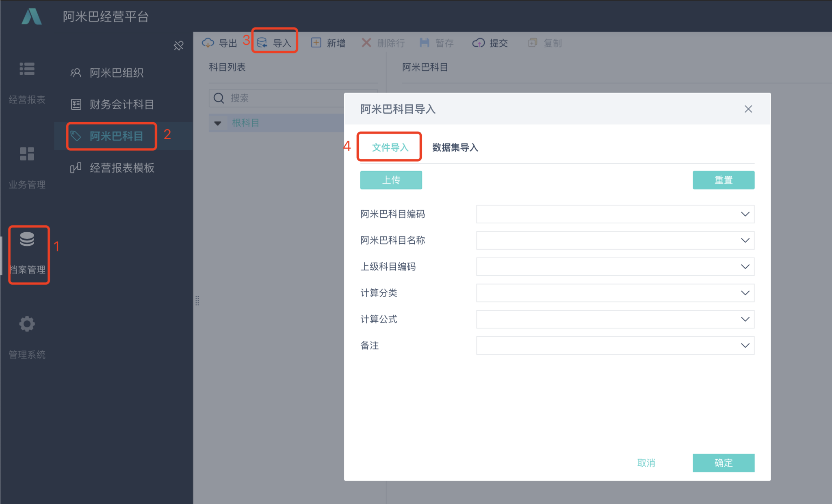832x504 pixels.
Task: Click the 新增 (add new) plus icon
Action: click(316, 43)
